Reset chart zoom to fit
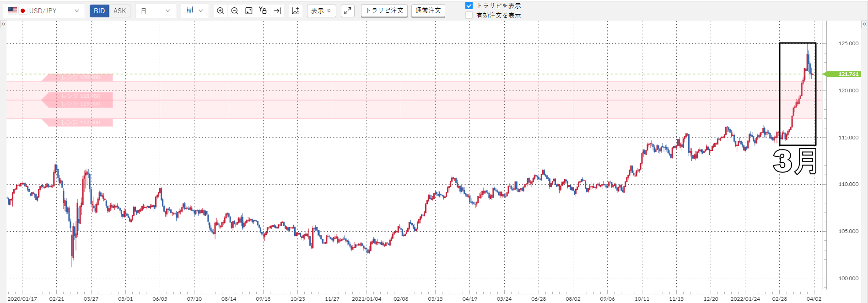 [249, 11]
